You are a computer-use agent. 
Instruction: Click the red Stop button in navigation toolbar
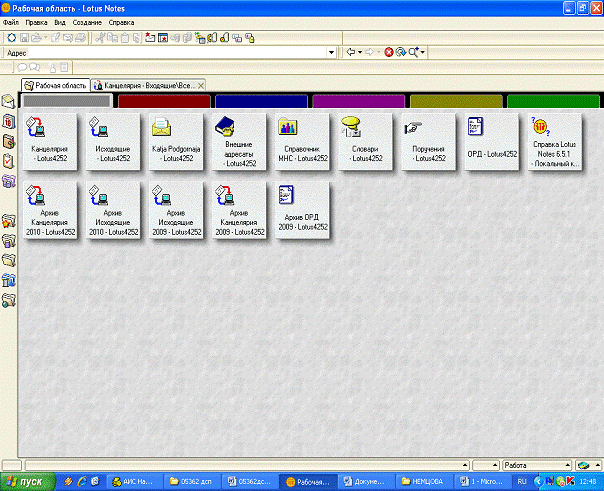pos(389,51)
